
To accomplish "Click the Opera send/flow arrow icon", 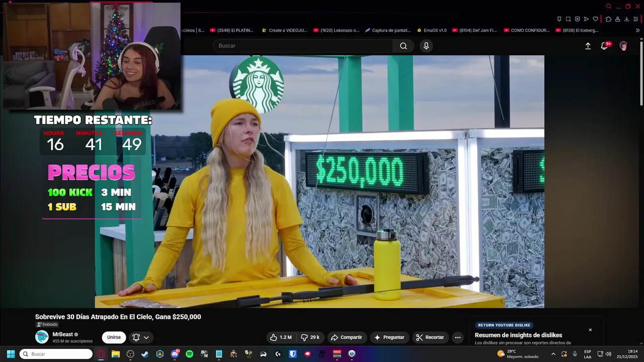I will click(586, 19).
